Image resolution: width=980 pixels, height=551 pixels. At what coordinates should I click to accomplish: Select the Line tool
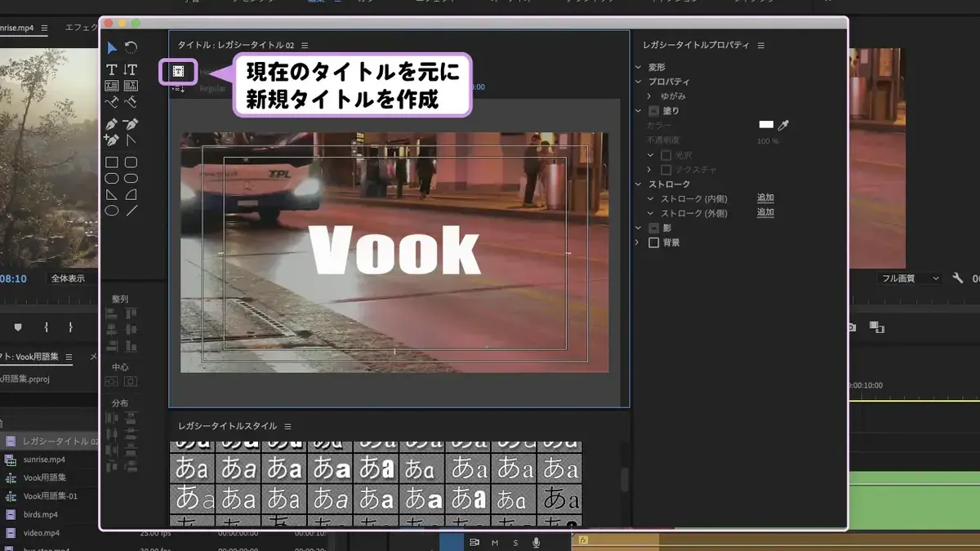[131, 211]
